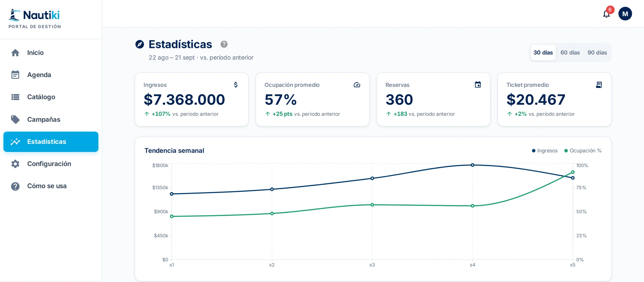Click the s1 point on the Ingresos line
644x282 pixels.
pos(172,194)
